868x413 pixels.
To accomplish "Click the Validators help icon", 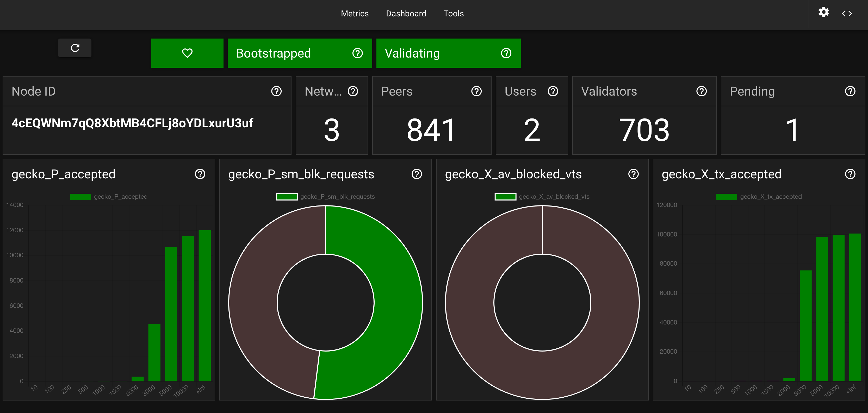I will [702, 91].
